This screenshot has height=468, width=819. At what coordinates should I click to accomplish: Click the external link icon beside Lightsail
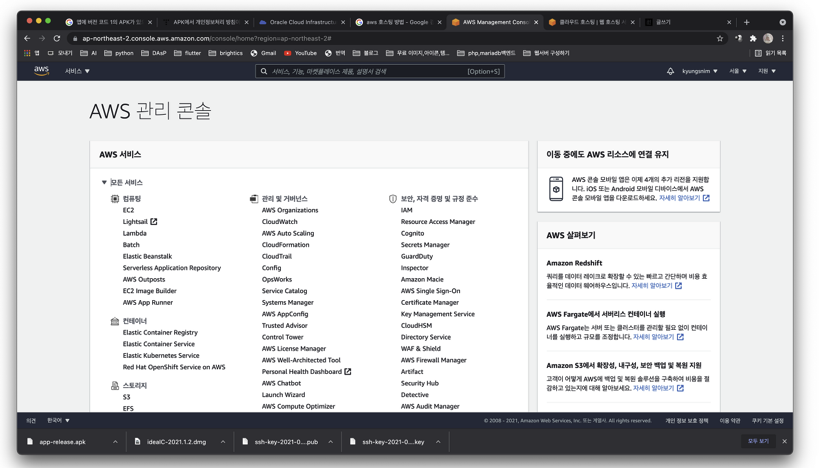tap(154, 221)
